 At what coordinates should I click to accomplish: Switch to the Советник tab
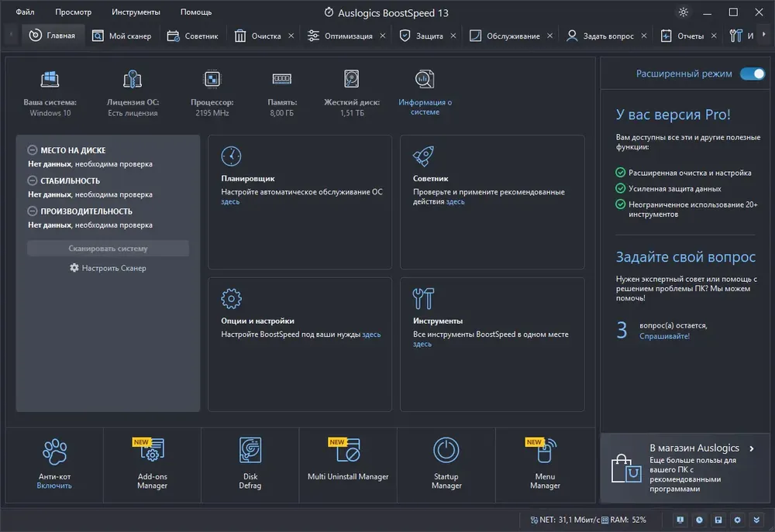pyautogui.click(x=193, y=36)
